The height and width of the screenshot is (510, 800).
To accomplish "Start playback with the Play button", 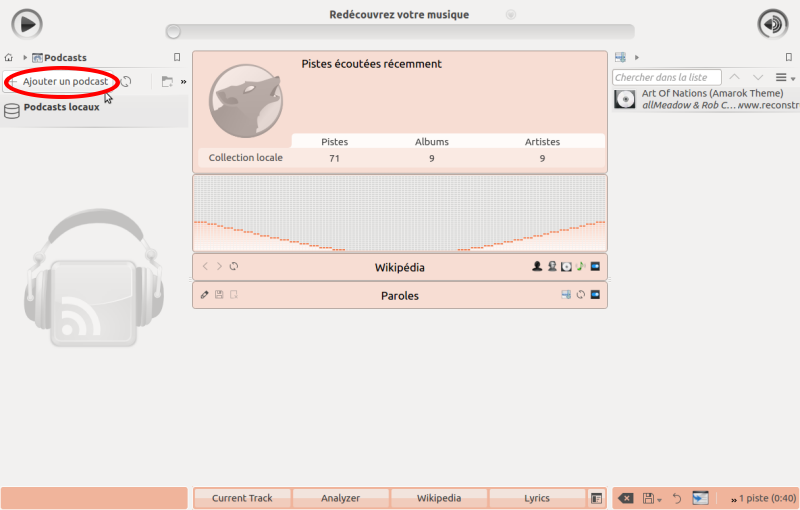I will [x=27, y=24].
